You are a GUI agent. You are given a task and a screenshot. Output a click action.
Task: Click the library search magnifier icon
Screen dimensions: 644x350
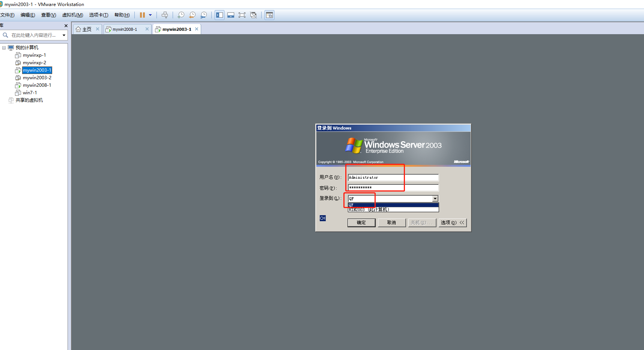point(5,35)
